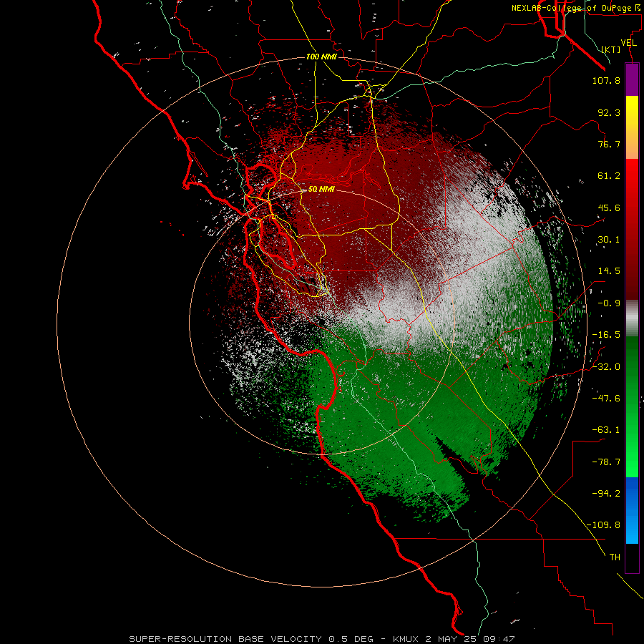
Task: Click the gray near-zero segment of color bar
Action: coord(632,318)
